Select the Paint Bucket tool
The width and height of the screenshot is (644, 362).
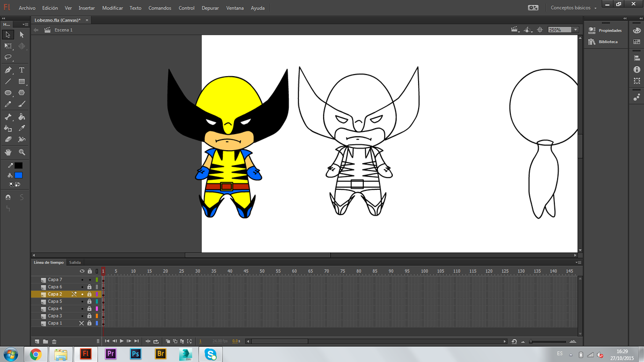point(22,117)
